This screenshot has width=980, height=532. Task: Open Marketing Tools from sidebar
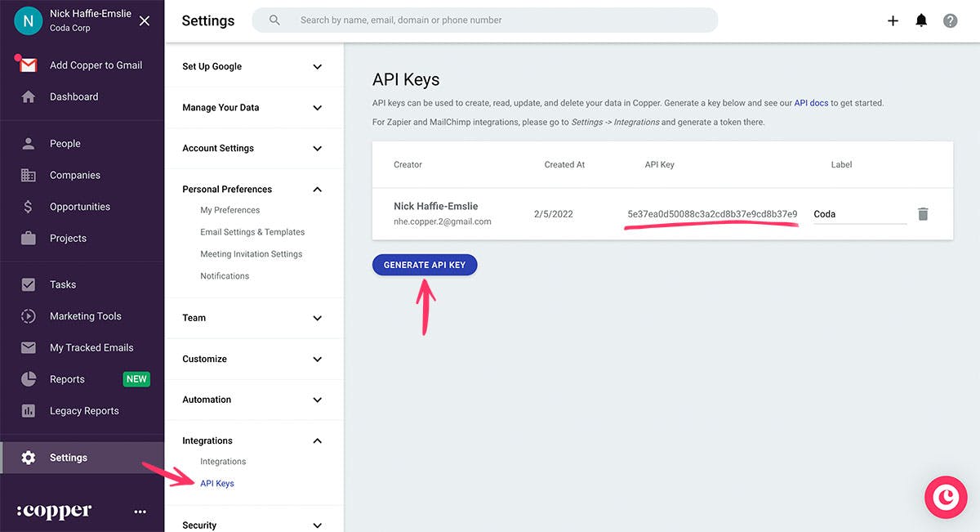point(86,316)
